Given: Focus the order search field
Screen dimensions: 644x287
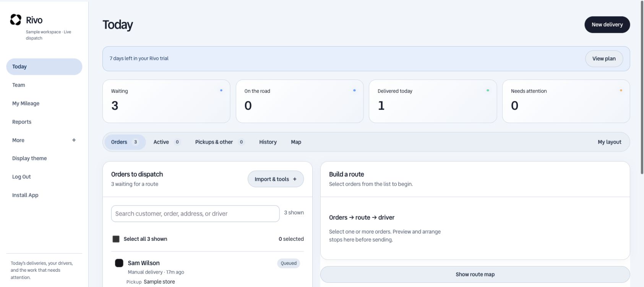Looking at the screenshot, I should click(195, 214).
